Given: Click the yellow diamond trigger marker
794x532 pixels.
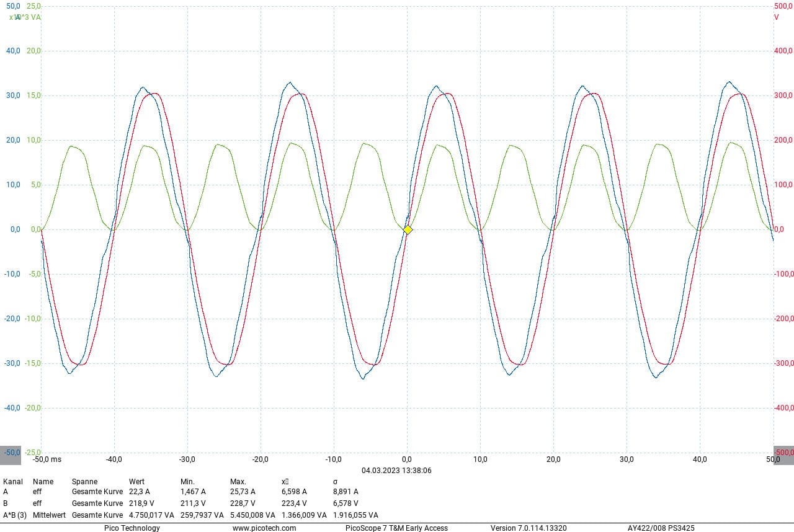Looking at the screenshot, I should click(x=408, y=229).
